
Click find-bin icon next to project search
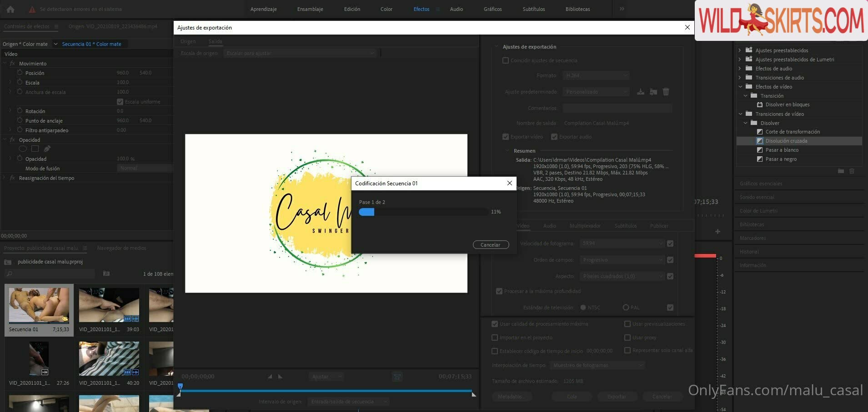pyautogui.click(x=106, y=273)
